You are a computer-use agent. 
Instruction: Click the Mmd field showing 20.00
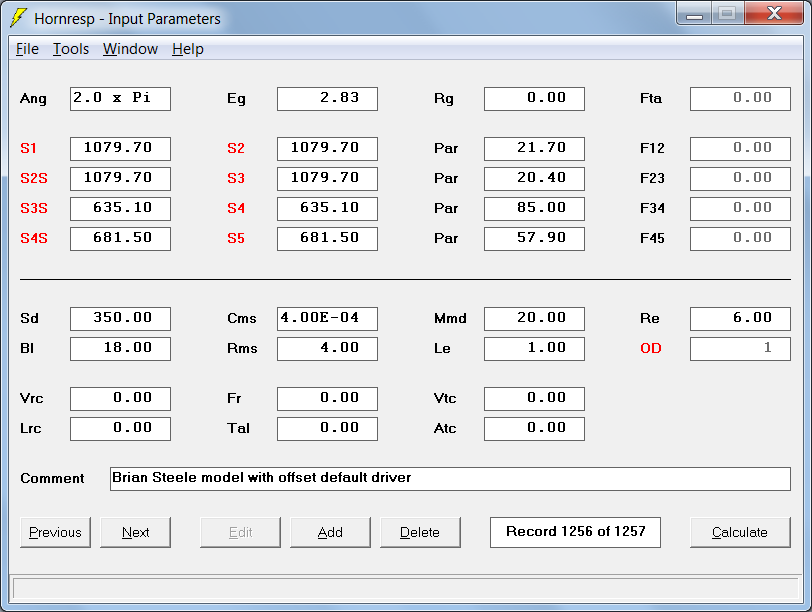pos(534,318)
